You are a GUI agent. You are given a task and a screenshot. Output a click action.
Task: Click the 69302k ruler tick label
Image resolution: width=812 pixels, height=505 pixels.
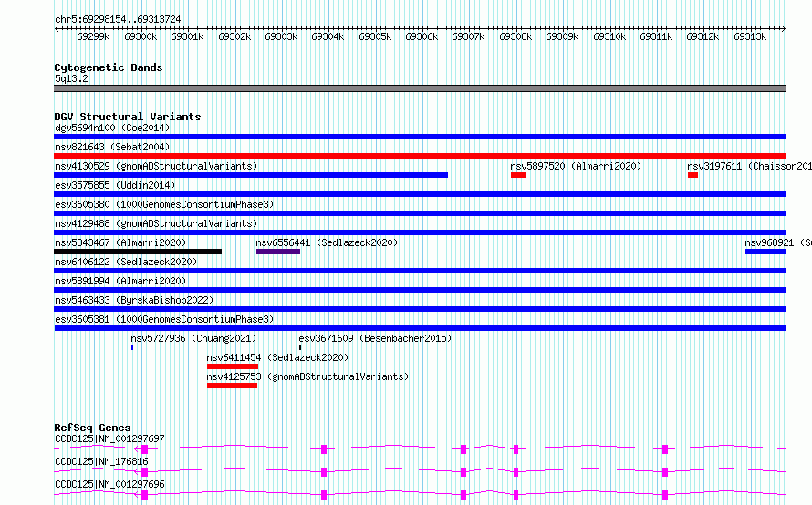234,36
